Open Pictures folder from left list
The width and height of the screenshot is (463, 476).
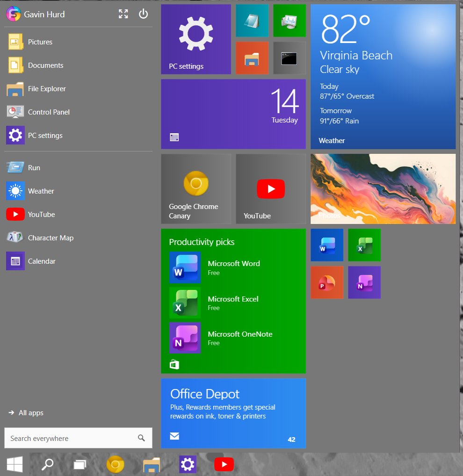pos(78,42)
